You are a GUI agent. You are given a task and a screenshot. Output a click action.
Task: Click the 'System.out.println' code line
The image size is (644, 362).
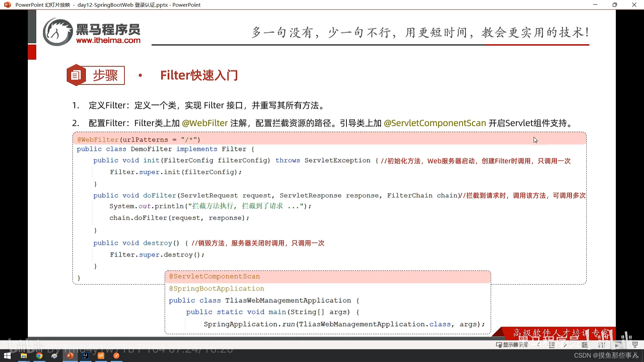click(210, 206)
